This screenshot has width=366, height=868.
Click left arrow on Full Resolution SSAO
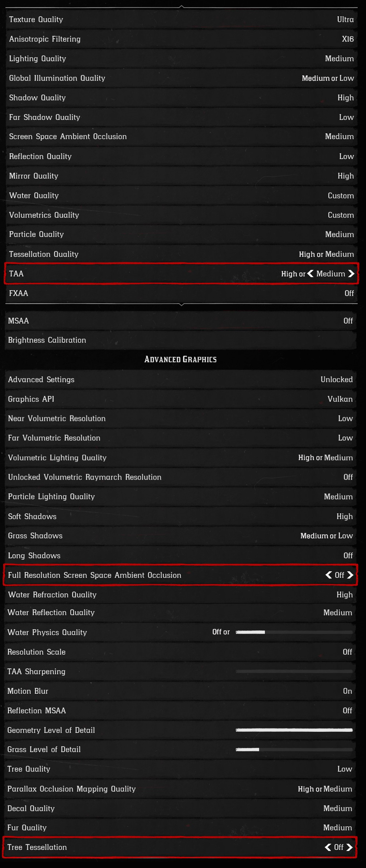pyautogui.click(x=329, y=575)
